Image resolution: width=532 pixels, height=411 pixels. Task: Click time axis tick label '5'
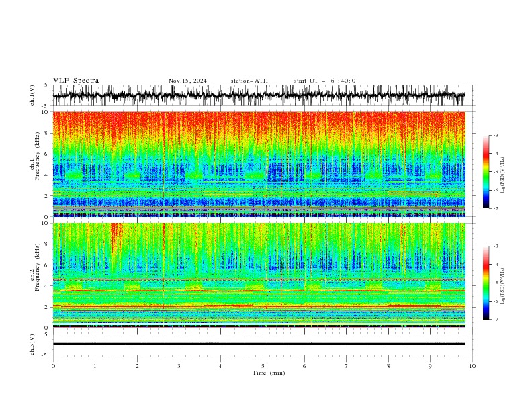coord(263,366)
